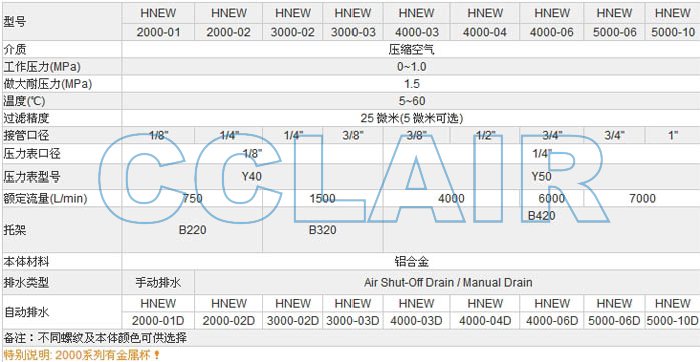Click the 压缩空气 medium value
Viewport: 700px width, 362px height.
tap(411, 50)
